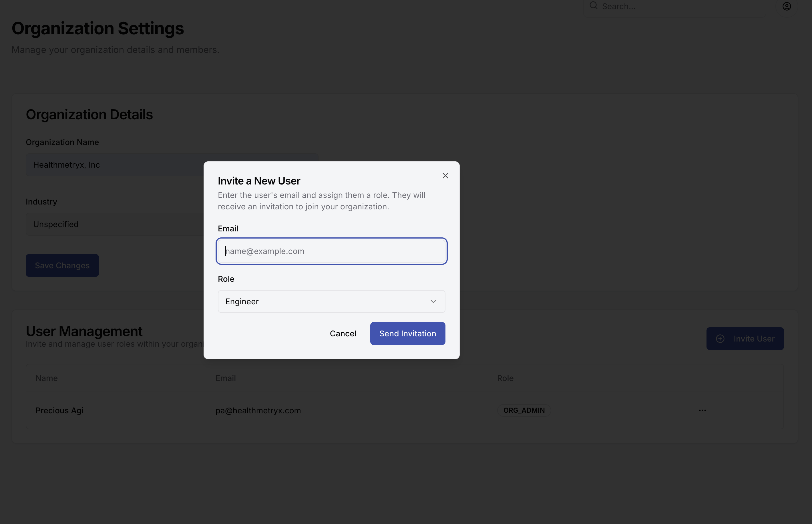Cancel the invitation dialog
The height and width of the screenshot is (524, 812).
[x=343, y=334]
